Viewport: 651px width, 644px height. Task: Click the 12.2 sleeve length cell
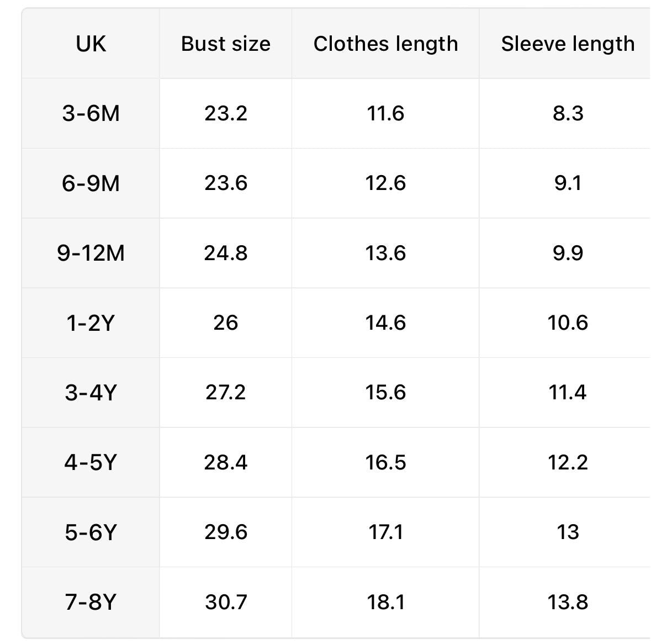[x=567, y=462]
